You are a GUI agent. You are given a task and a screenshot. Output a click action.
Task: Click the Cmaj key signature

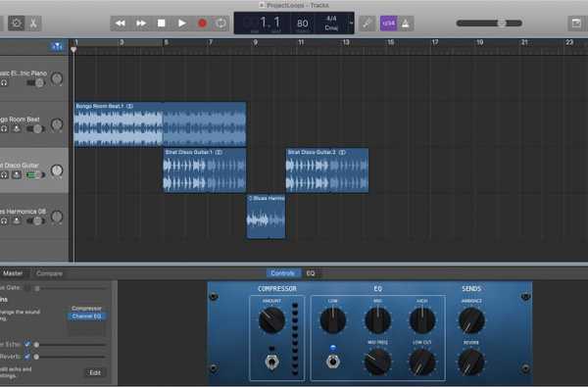tap(331, 27)
